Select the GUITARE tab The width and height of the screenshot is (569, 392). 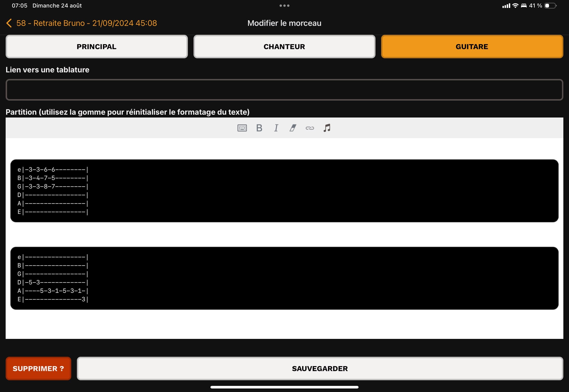pyautogui.click(x=472, y=47)
